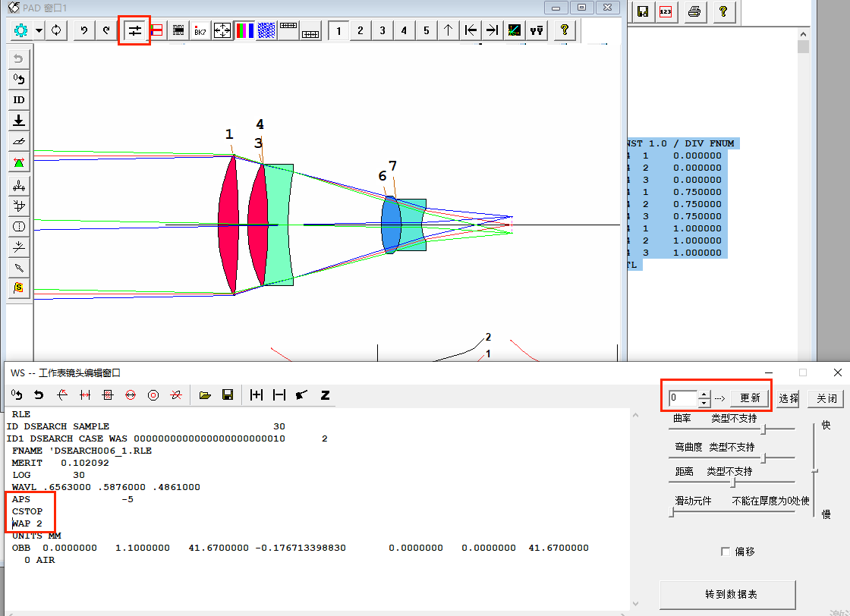Click the blue checkered pattern icon
The height and width of the screenshot is (616, 850).
pos(266,30)
